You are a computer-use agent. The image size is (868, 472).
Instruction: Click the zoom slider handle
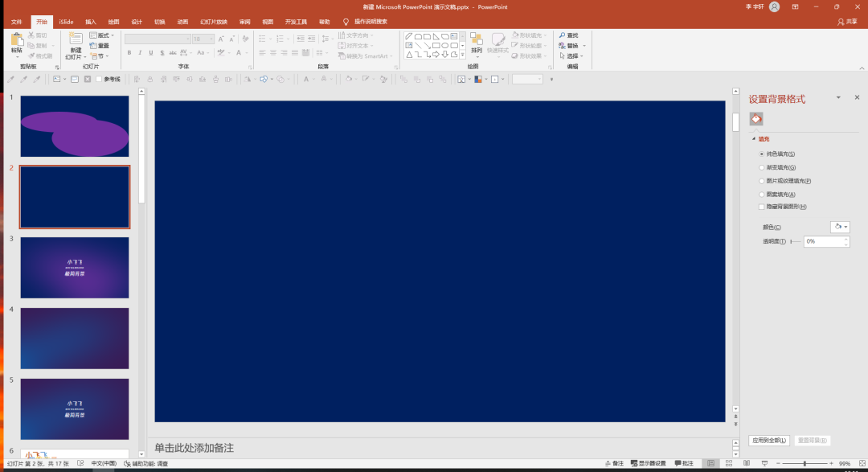(x=805, y=463)
